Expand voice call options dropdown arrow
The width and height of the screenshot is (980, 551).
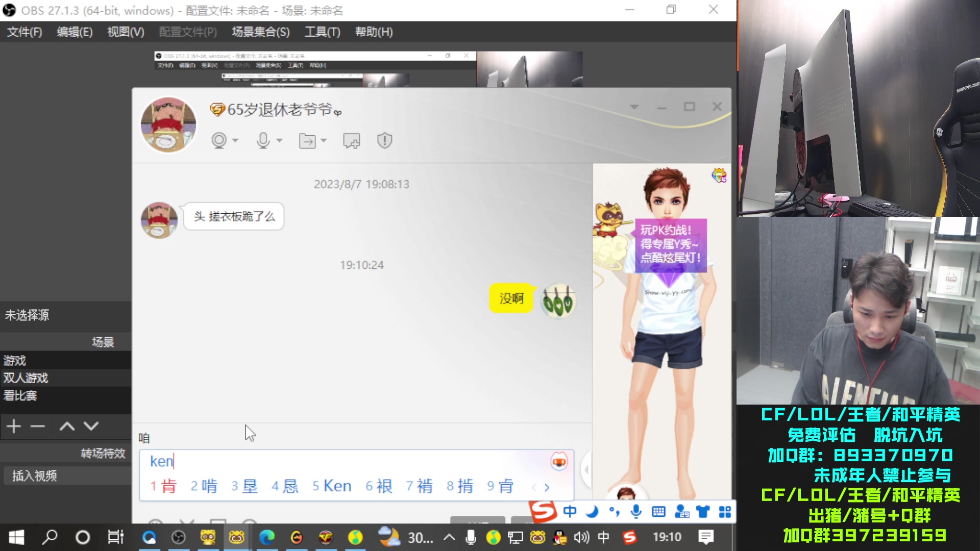click(x=279, y=140)
